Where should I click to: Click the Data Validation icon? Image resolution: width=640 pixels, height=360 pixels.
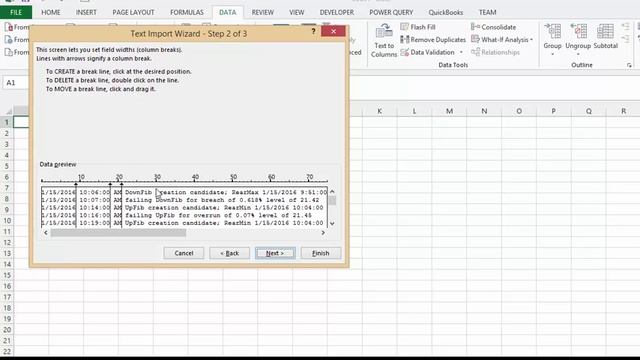(404, 52)
